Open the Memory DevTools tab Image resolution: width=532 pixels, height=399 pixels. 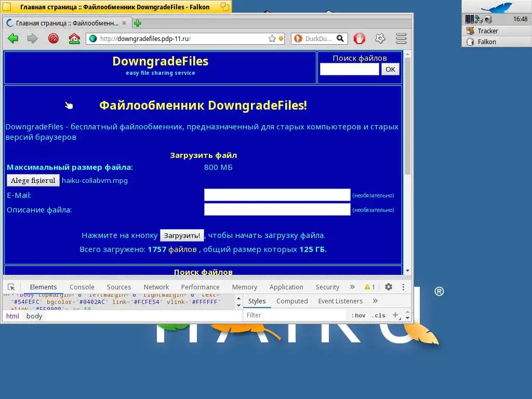244,287
